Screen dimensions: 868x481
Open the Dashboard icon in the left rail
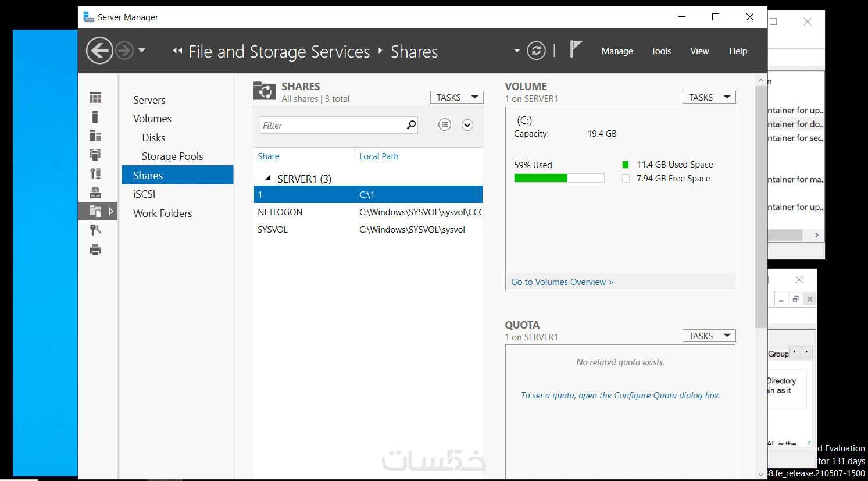click(x=95, y=98)
